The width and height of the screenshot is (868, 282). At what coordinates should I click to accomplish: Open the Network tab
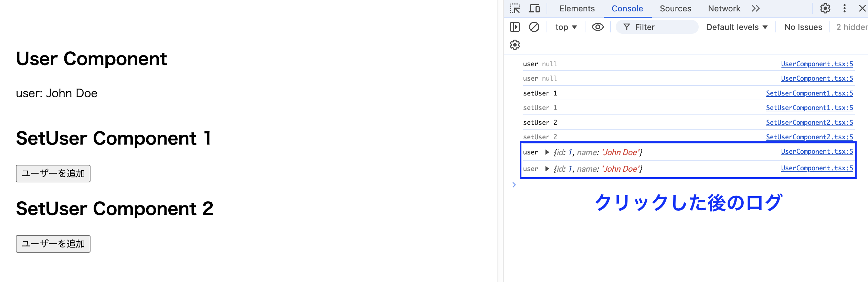724,9
